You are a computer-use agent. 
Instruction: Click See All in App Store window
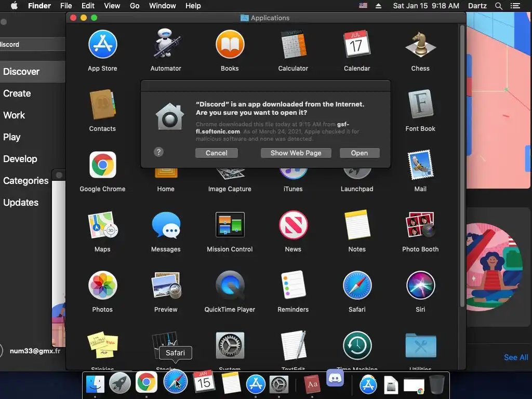(516, 357)
